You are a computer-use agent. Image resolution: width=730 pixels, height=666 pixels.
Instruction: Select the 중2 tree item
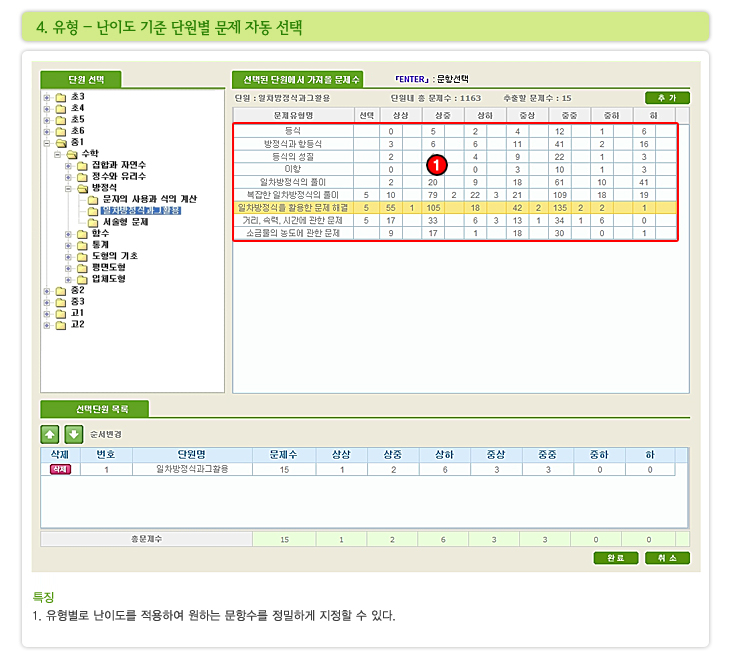coord(77,290)
